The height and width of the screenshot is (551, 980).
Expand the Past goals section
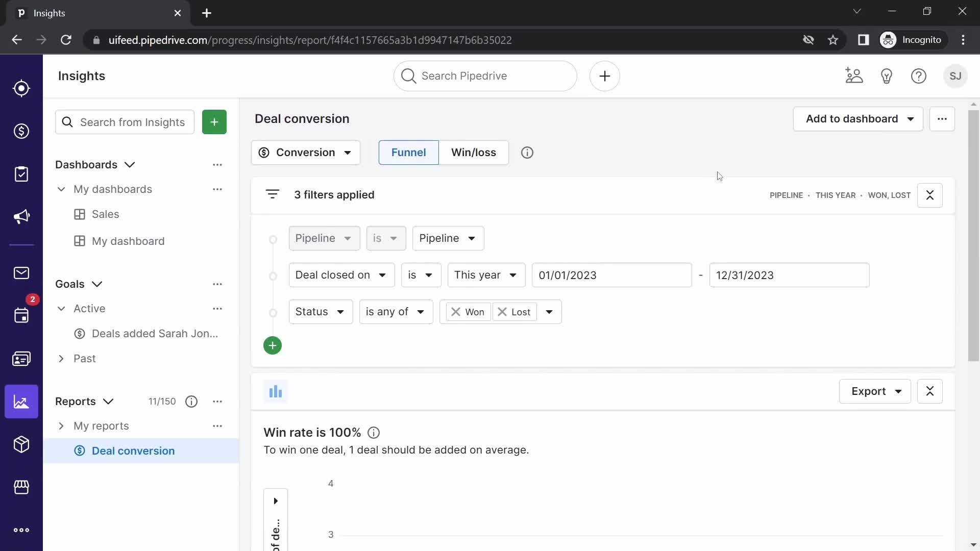point(61,359)
